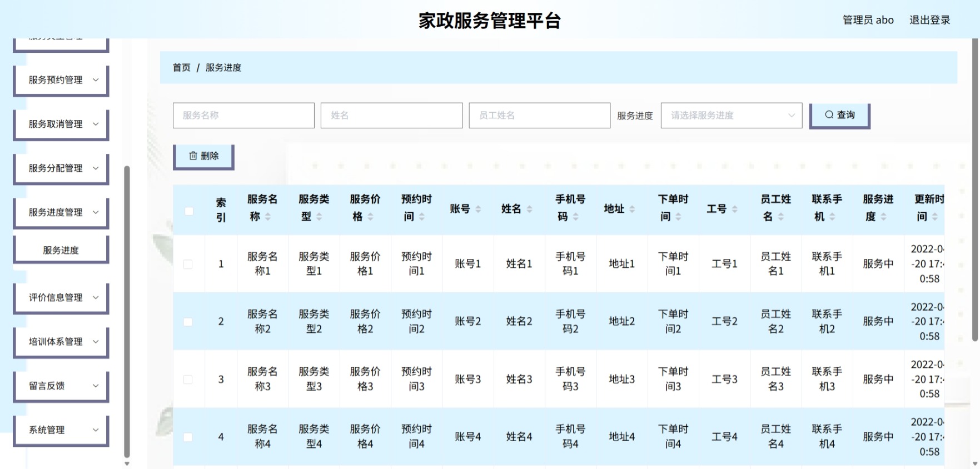Click cell 下单时间1

click(673, 264)
